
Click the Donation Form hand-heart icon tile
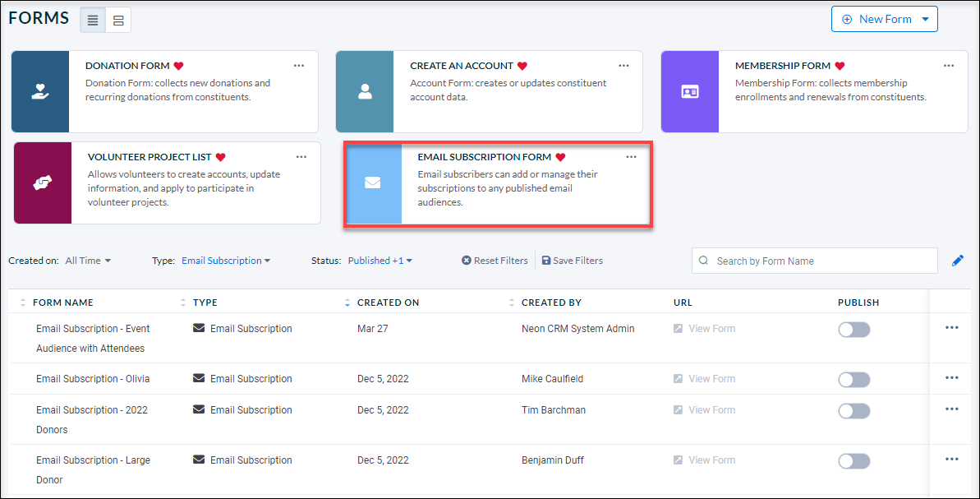40,92
